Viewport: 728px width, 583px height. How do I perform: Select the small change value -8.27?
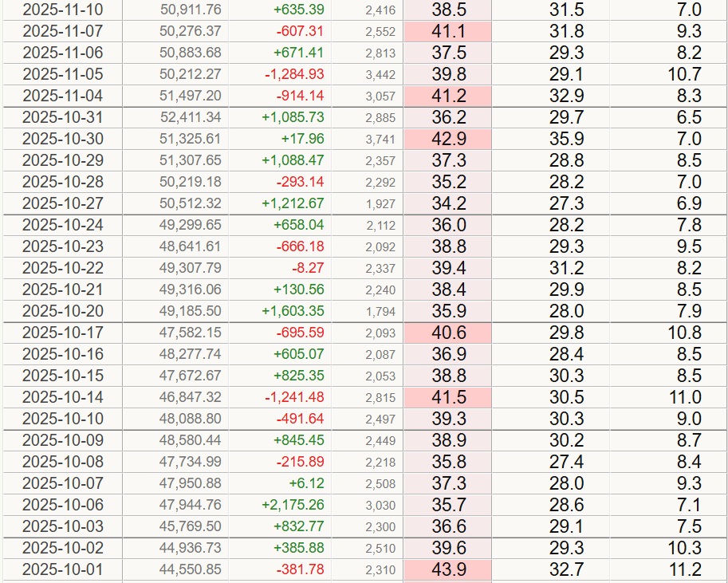pos(305,268)
